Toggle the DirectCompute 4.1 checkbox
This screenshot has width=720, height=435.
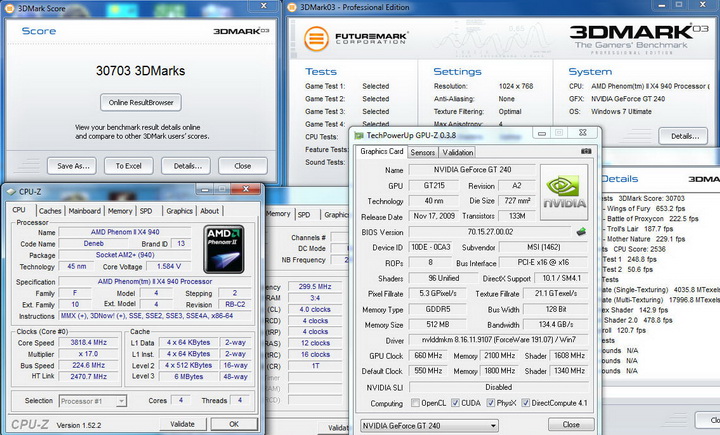click(x=526, y=403)
